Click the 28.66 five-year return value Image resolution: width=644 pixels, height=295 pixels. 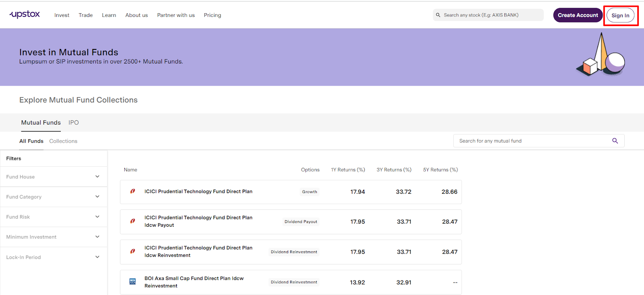click(x=450, y=192)
